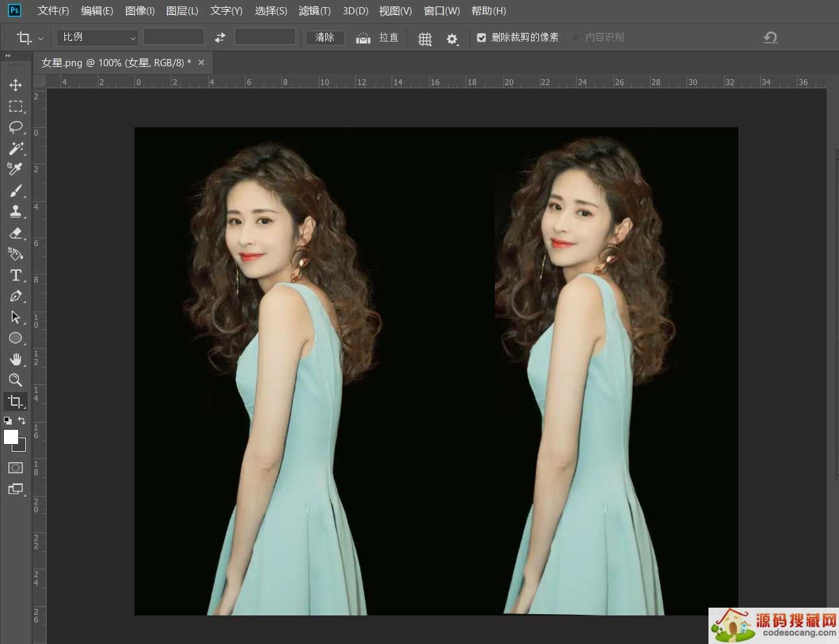Select the Rectangular Marquee tool
The image size is (839, 644).
[x=16, y=106]
